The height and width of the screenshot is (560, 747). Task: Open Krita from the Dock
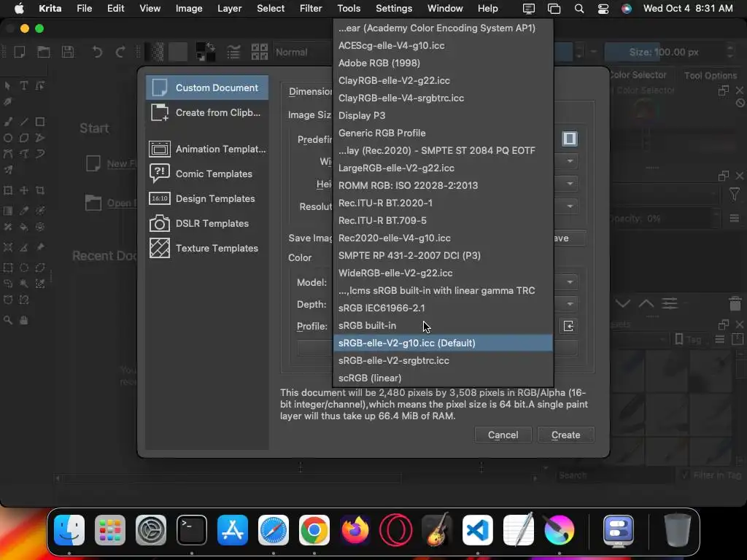(x=560, y=530)
